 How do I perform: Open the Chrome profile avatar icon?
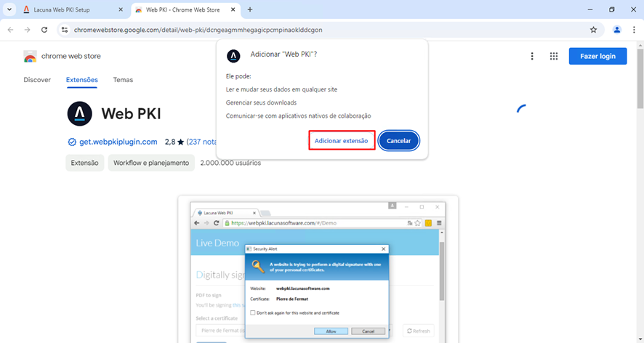pos(617,30)
